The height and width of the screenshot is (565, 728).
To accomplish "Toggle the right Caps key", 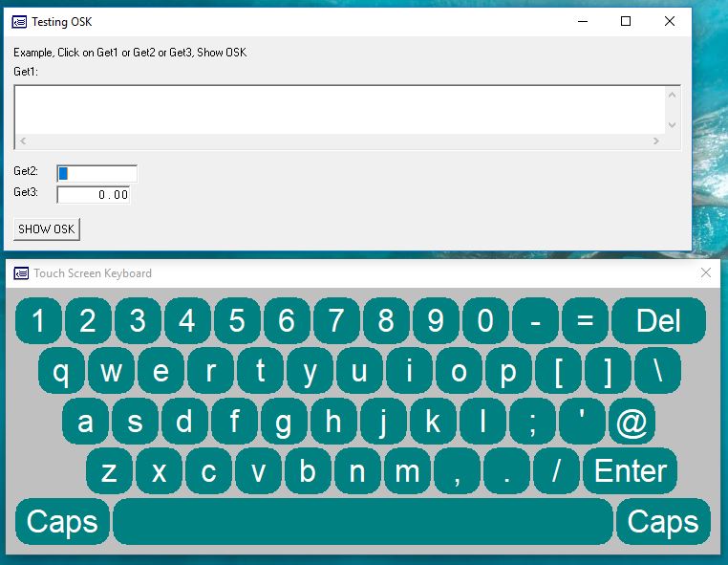I will coord(663,522).
